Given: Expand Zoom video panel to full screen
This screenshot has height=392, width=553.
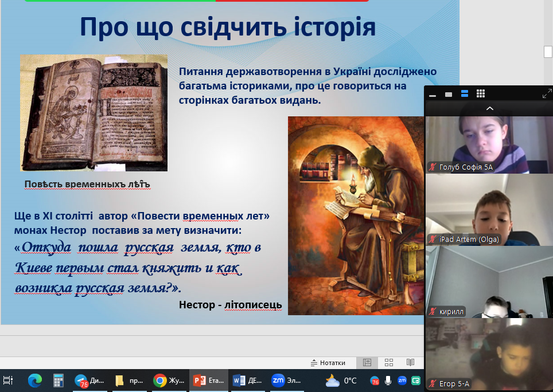Looking at the screenshot, I should point(547,93).
